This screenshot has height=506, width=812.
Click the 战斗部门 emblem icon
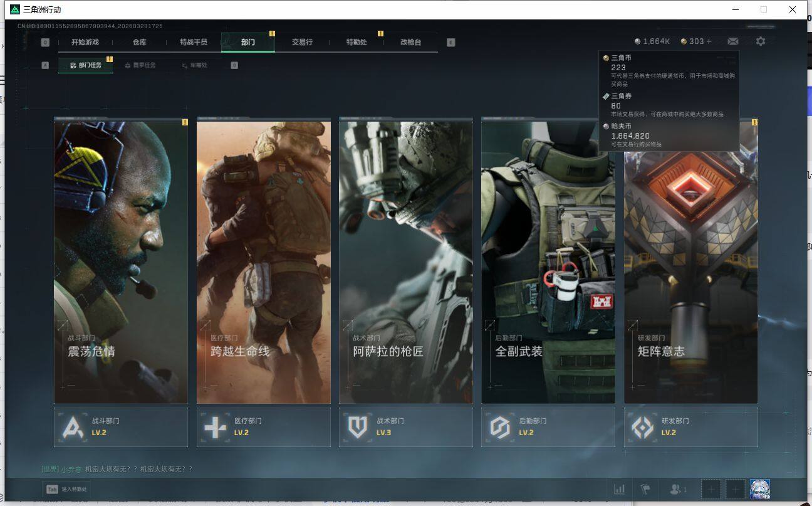point(73,428)
